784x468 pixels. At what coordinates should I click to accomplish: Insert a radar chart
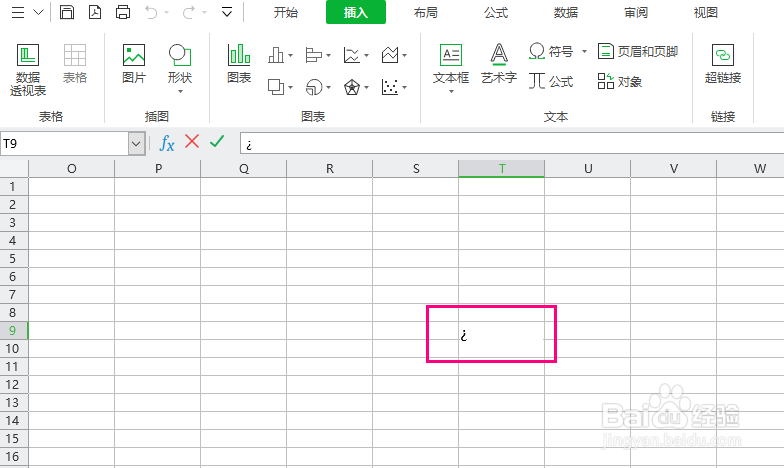(x=352, y=87)
